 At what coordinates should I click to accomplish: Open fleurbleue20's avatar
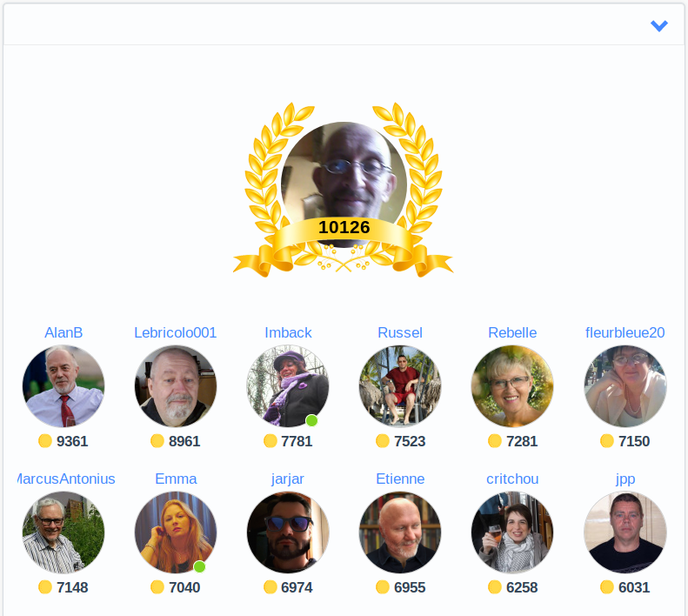(x=625, y=386)
